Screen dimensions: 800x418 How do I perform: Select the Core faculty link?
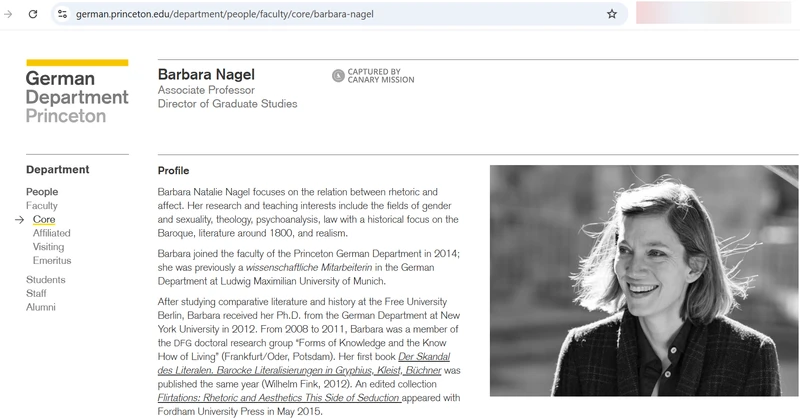point(44,219)
